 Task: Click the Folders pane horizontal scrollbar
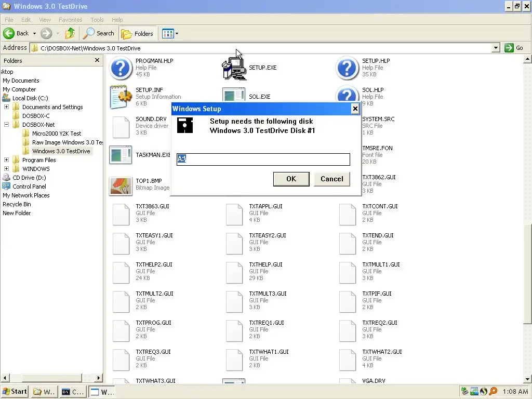point(51,378)
